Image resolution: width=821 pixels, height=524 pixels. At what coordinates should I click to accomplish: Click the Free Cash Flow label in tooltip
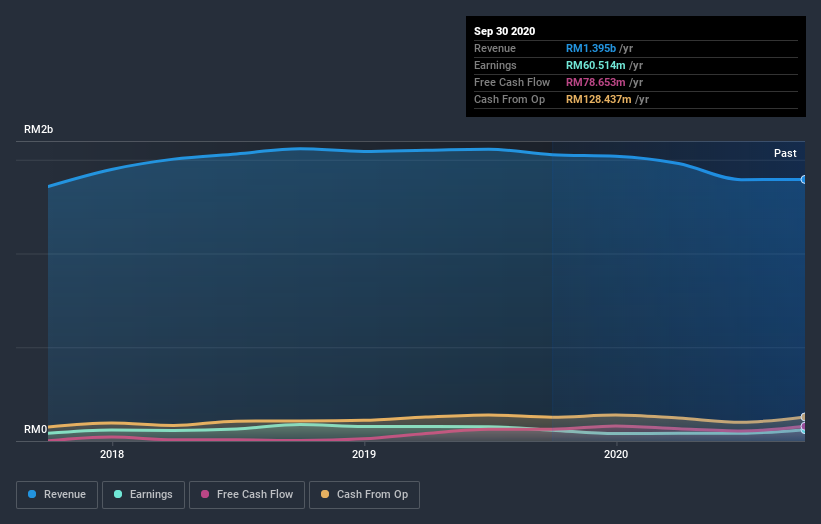(512, 82)
